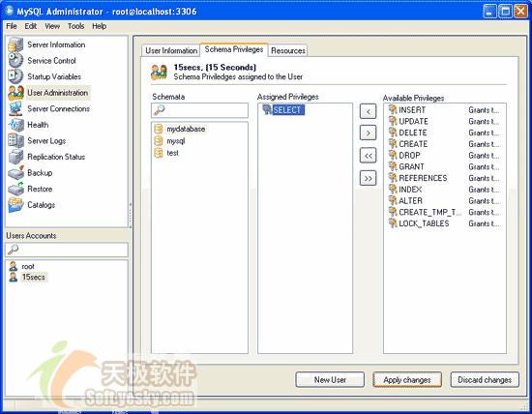Click the CREATE privilege icon
The image size is (532, 414).
(x=393, y=144)
